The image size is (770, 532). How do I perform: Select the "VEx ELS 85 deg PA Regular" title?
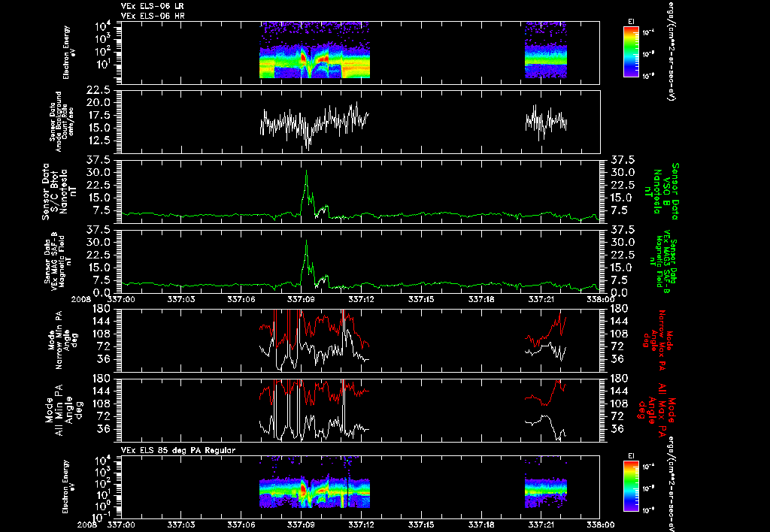click(177, 450)
